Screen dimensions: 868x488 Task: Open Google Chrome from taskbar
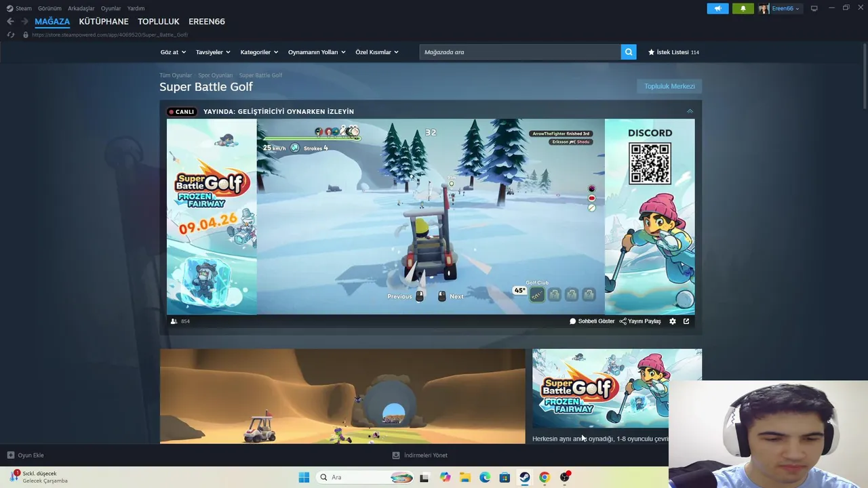545,477
